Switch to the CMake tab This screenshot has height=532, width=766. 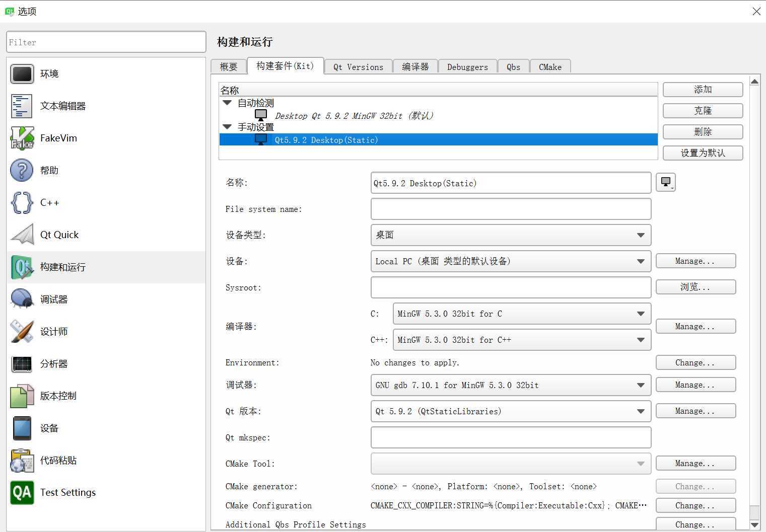tap(550, 66)
